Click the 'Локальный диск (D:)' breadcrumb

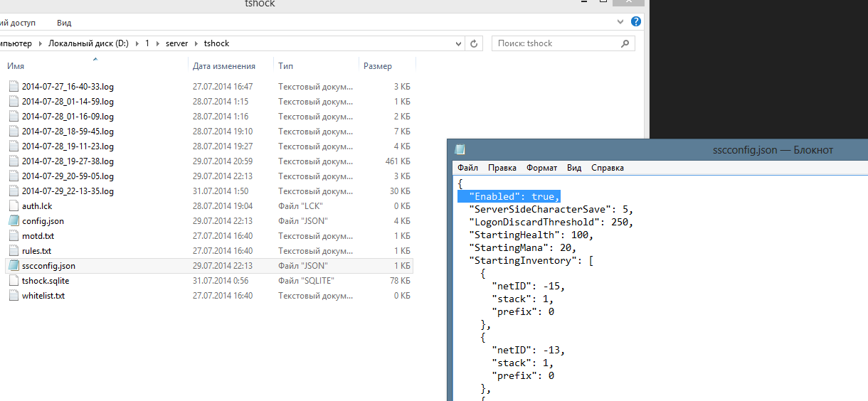tap(88, 43)
